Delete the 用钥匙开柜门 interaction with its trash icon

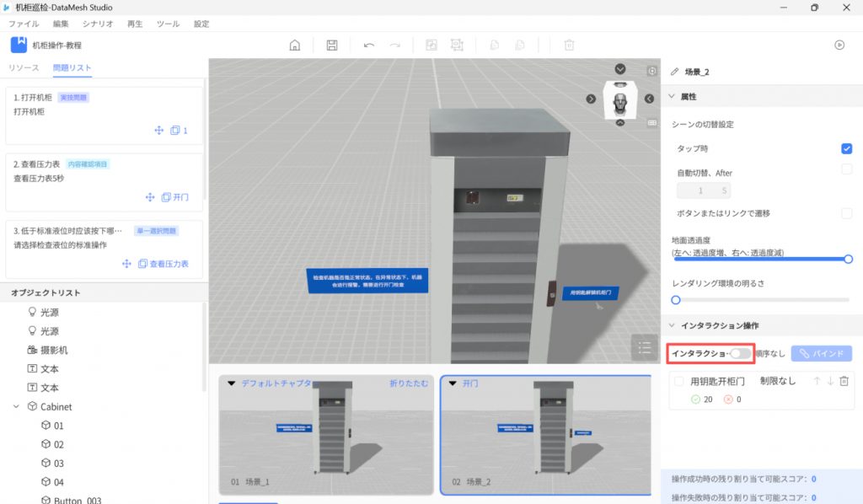pyautogui.click(x=844, y=382)
